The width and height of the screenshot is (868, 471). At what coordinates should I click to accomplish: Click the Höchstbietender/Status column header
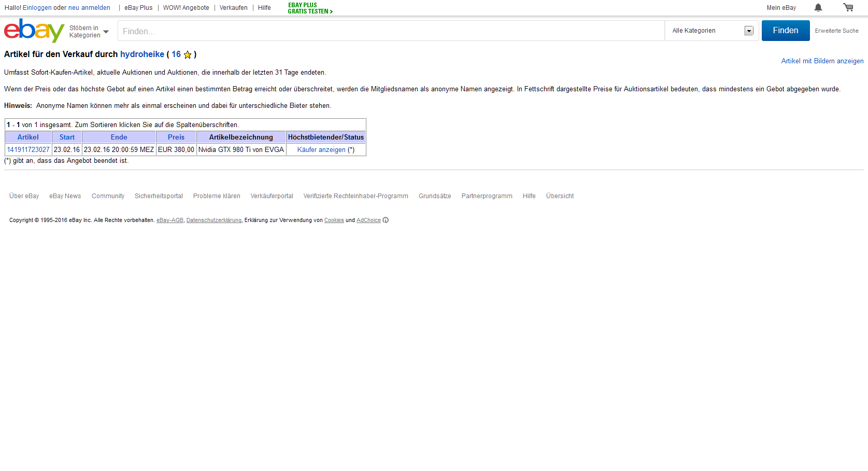pyautogui.click(x=326, y=137)
